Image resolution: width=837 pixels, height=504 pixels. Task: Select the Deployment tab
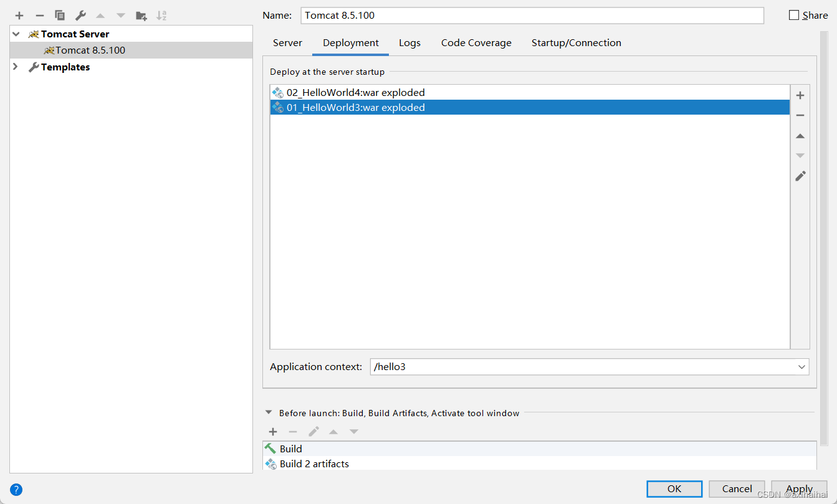tap(351, 43)
